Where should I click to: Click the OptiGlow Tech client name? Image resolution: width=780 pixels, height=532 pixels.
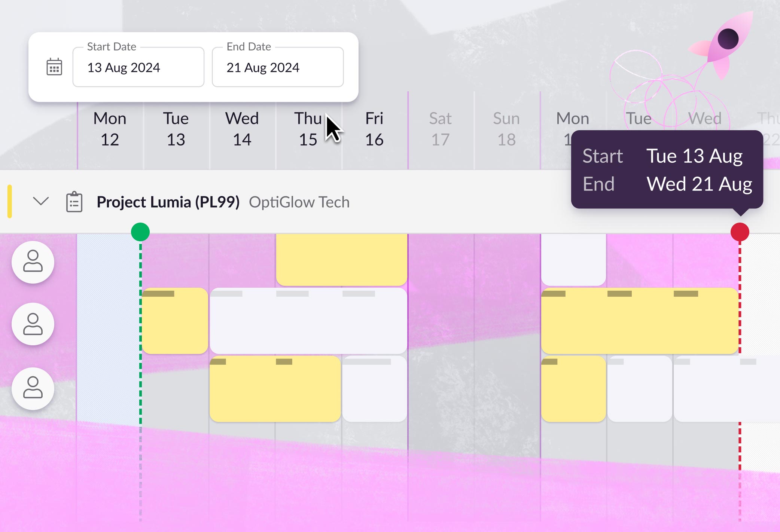click(299, 202)
